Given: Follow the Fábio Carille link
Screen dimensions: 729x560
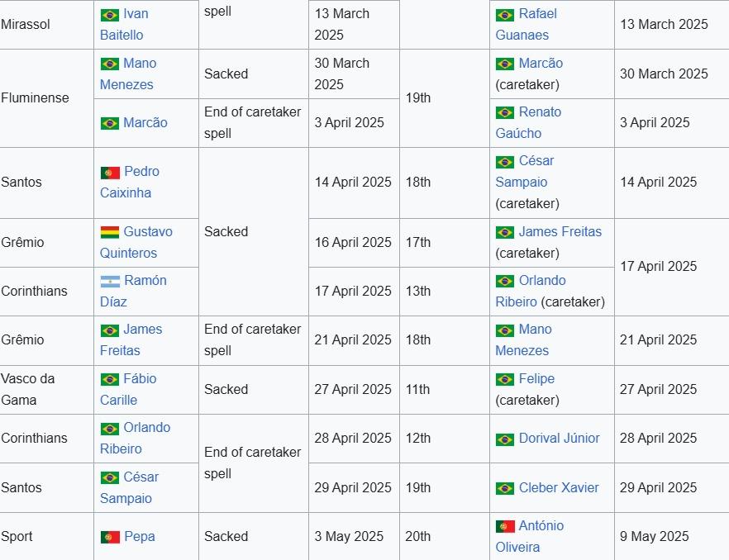Looking at the screenshot, I should tap(140, 379).
